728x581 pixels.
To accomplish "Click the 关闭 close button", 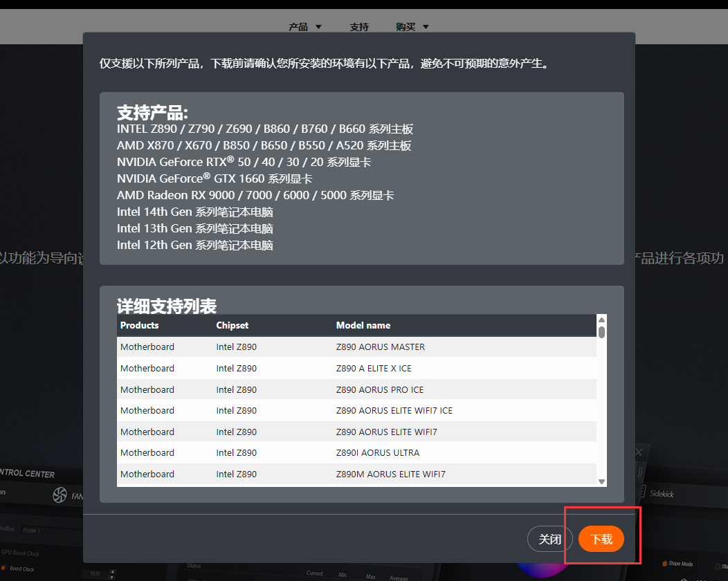I will (x=549, y=539).
